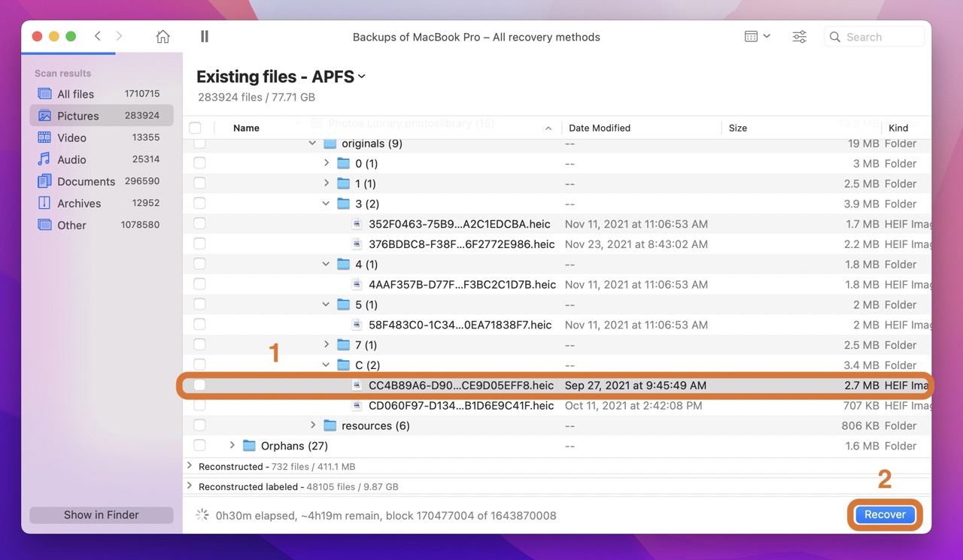Click the folder icon of 0 (1)
Screen dimensions: 963x560
[x=343, y=163]
